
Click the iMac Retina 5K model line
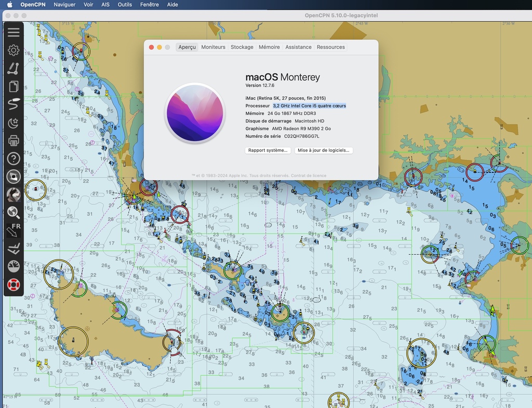coord(286,98)
